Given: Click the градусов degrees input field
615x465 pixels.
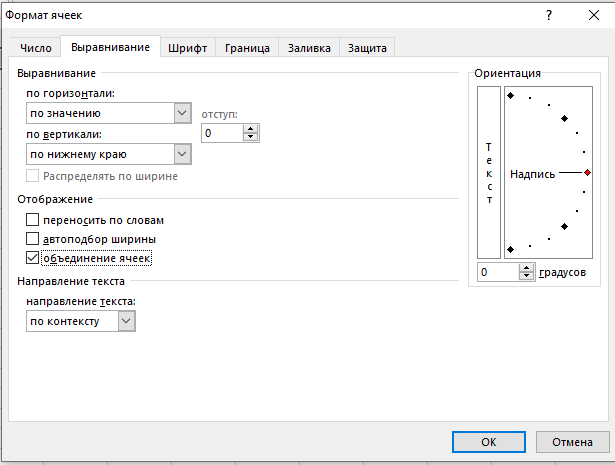Looking at the screenshot, I should tap(498, 272).
